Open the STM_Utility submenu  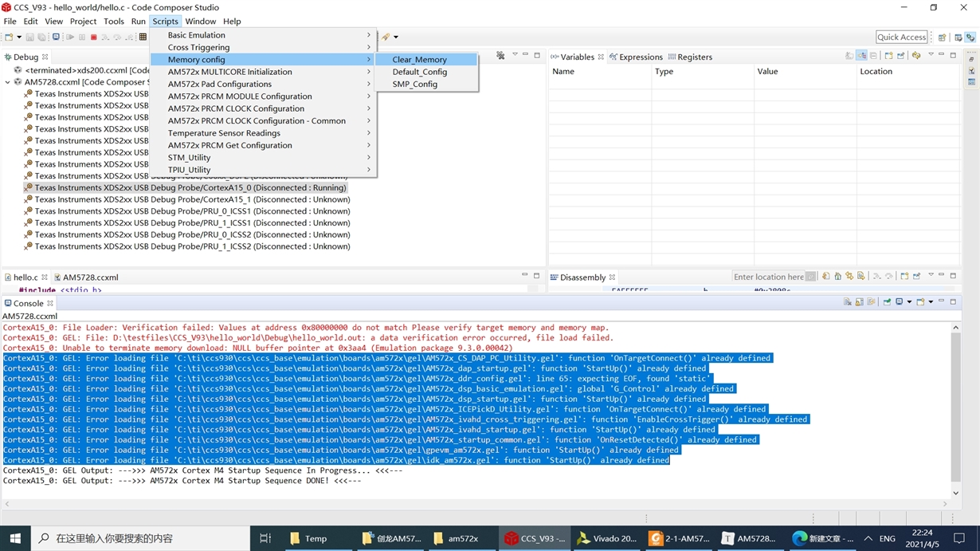click(263, 158)
